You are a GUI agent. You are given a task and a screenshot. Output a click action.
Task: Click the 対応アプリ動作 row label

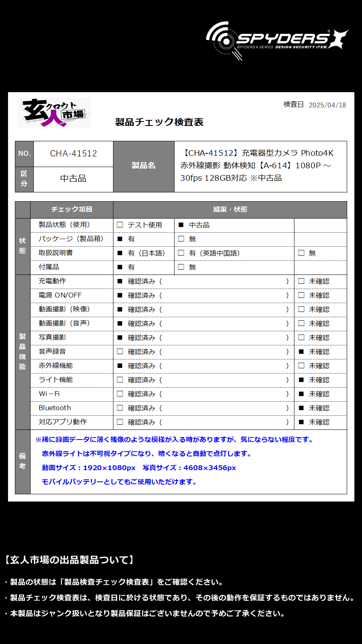point(63,422)
